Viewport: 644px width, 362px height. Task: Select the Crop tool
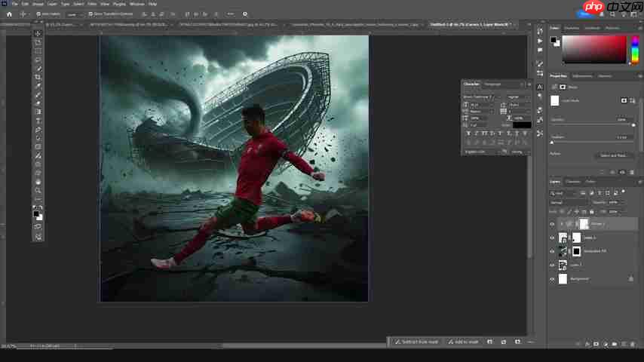point(38,77)
